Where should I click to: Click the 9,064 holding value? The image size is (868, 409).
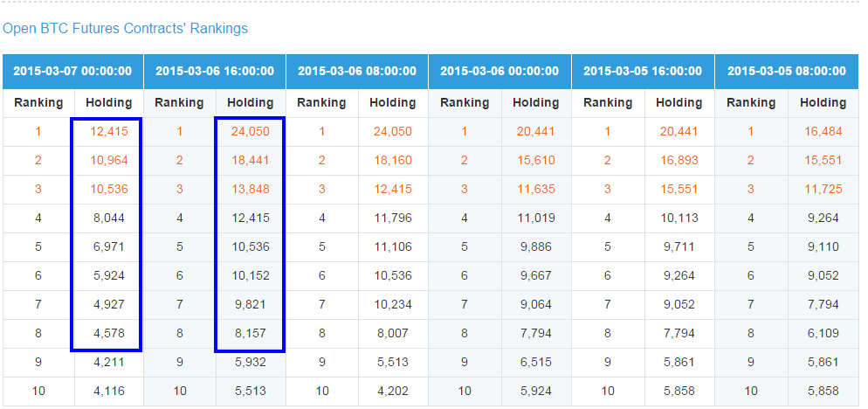(x=536, y=304)
